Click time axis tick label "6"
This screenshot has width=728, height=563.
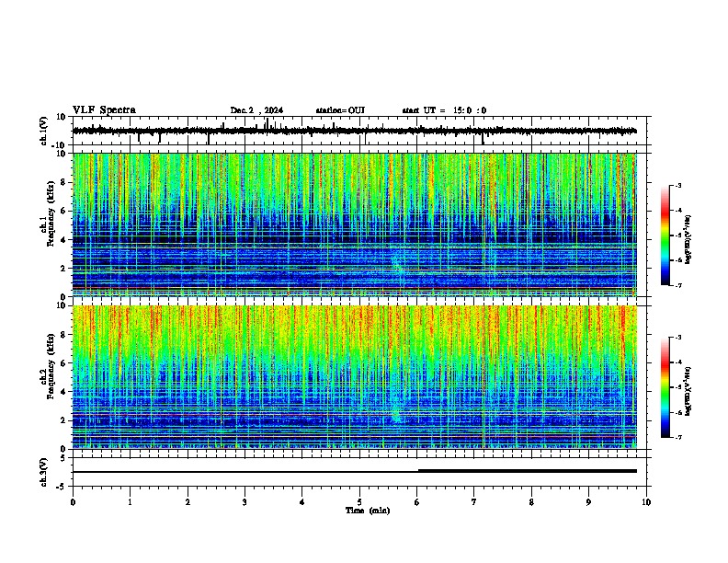(x=417, y=502)
